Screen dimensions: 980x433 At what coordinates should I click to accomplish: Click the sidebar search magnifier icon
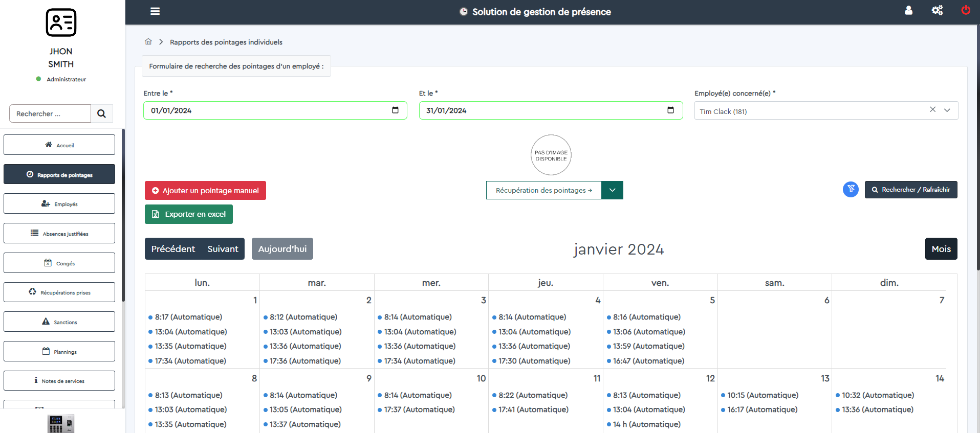tap(102, 113)
